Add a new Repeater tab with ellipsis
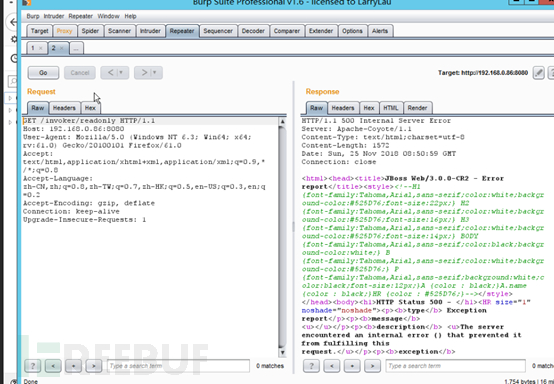 coord(76,48)
